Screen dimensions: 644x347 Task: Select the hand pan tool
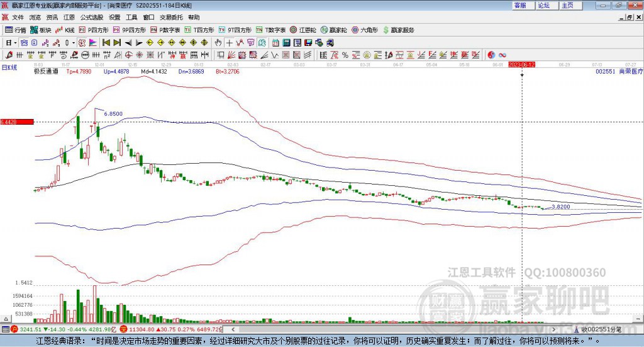tap(218, 43)
